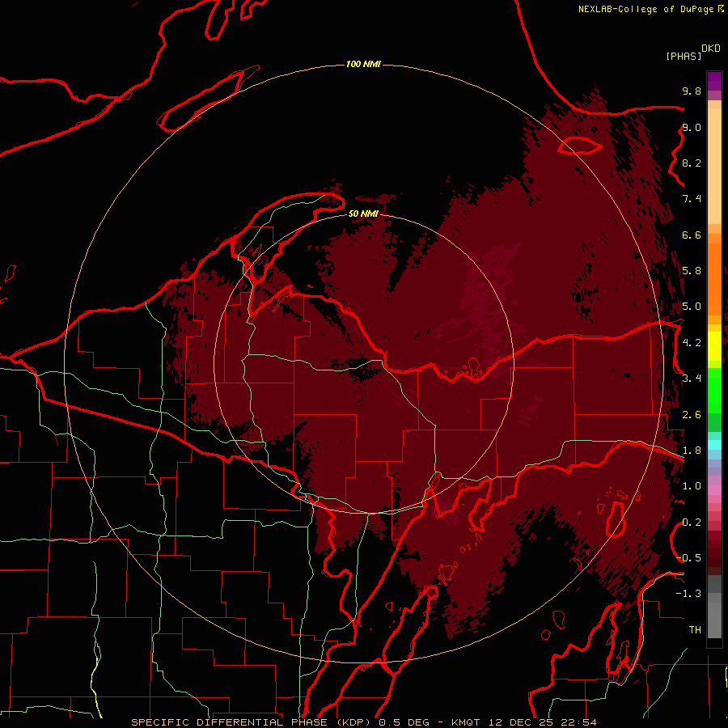Click the 0.2 value on color scale

tap(692, 523)
